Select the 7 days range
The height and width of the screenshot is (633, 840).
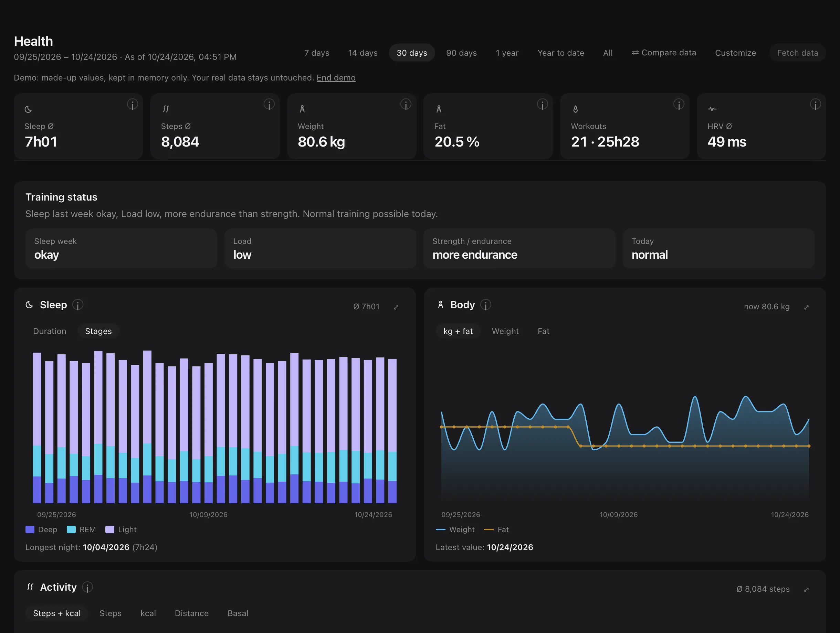click(x=317, y=53)
